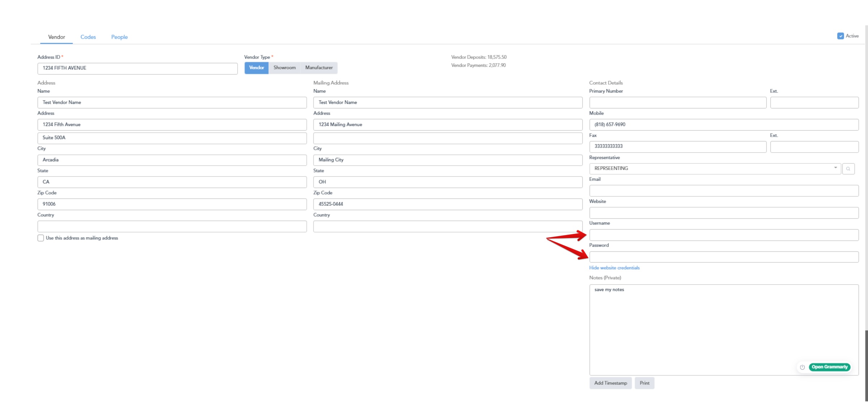Open the Vendor tab
The image size is (868, 405).
(x=56, y=37)
